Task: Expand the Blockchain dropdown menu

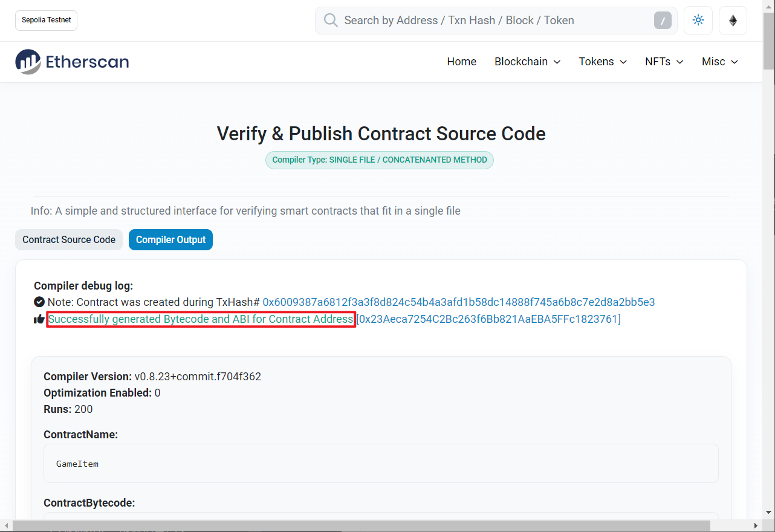Action: click(527, 62)
